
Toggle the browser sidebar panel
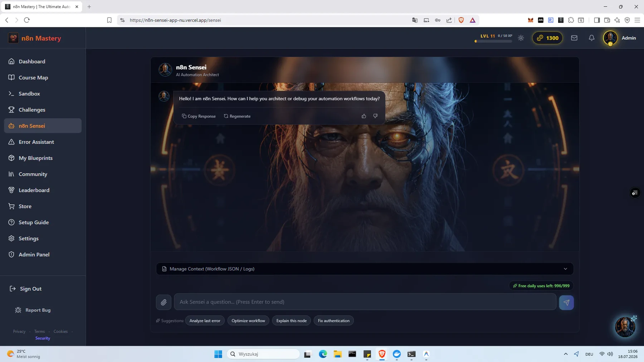coord(597,20)
